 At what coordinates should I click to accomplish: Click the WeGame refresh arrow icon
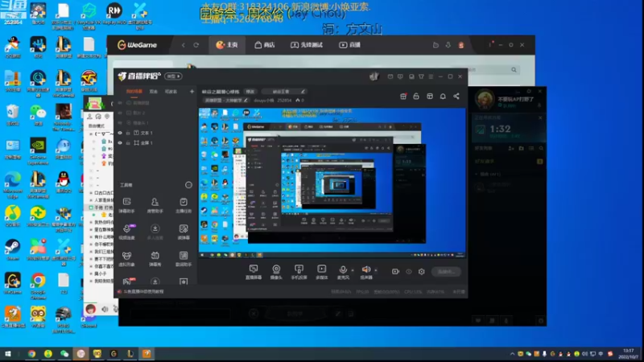[196, 45]
